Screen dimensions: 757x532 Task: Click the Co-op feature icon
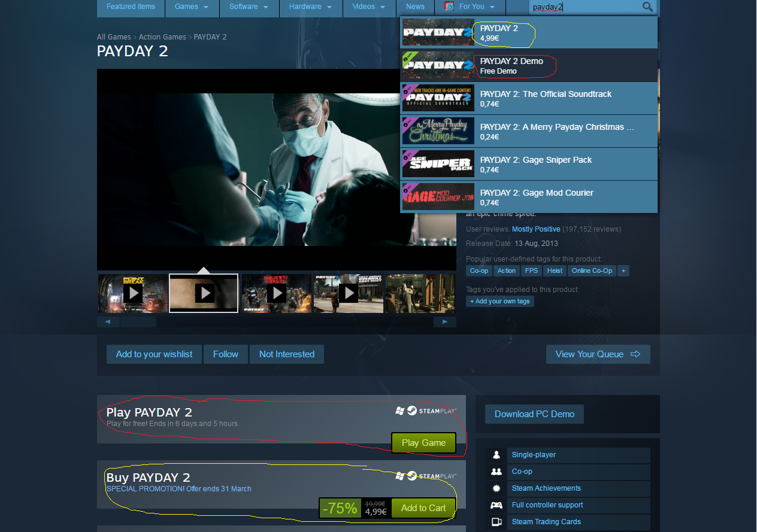(496, 472)
